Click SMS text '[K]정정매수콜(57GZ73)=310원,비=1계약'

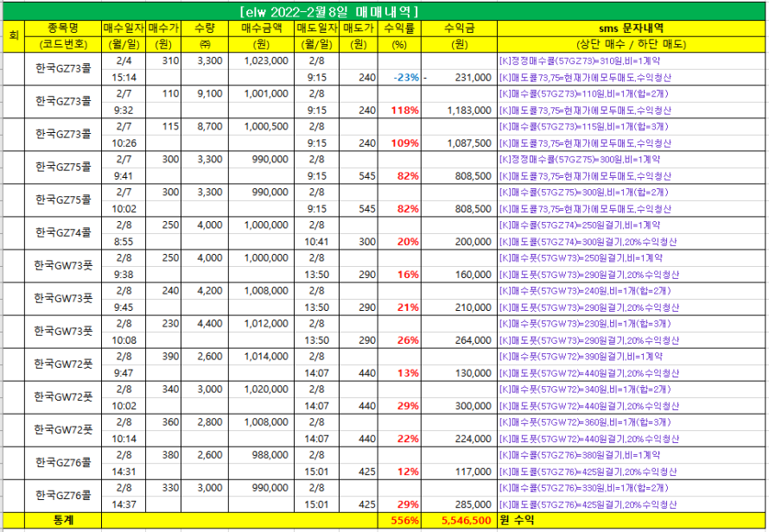[x=580, y=60]
